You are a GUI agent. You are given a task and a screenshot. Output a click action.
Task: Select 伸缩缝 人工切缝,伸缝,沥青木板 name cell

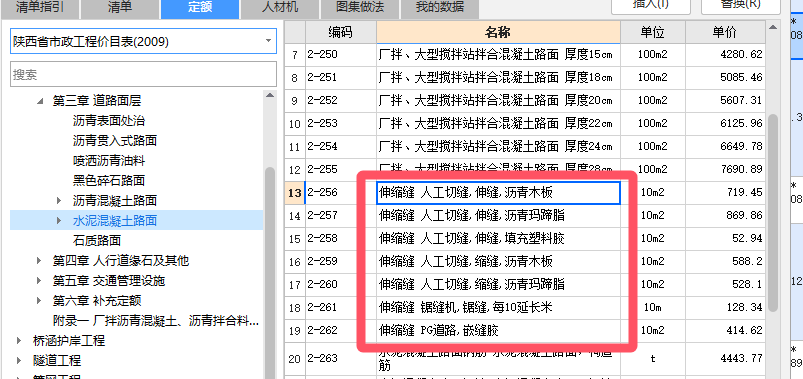[498, 193]
